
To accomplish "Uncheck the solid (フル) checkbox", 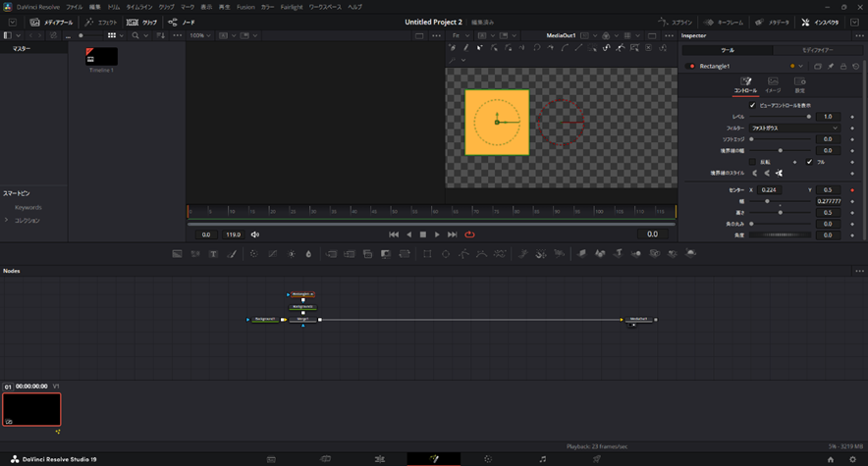I will coord(809,162).
